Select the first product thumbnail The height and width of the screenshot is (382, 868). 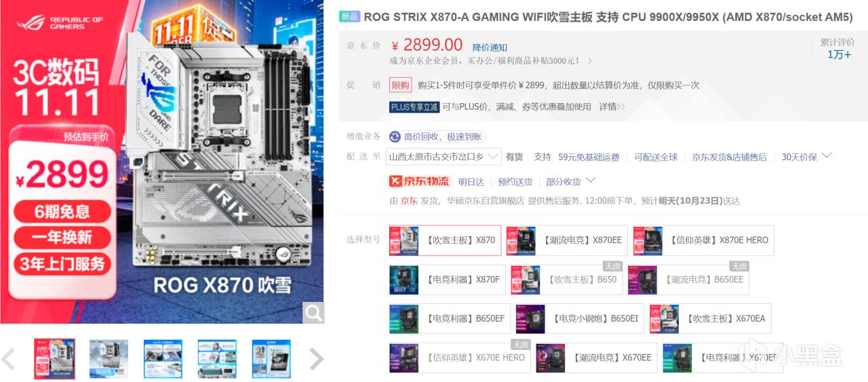click(55, 359)
